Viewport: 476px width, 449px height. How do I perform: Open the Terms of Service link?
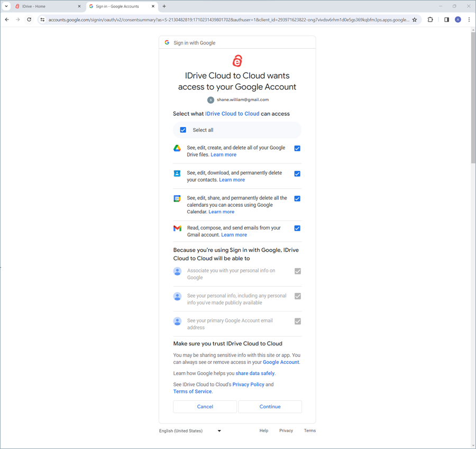pos(193,392)
